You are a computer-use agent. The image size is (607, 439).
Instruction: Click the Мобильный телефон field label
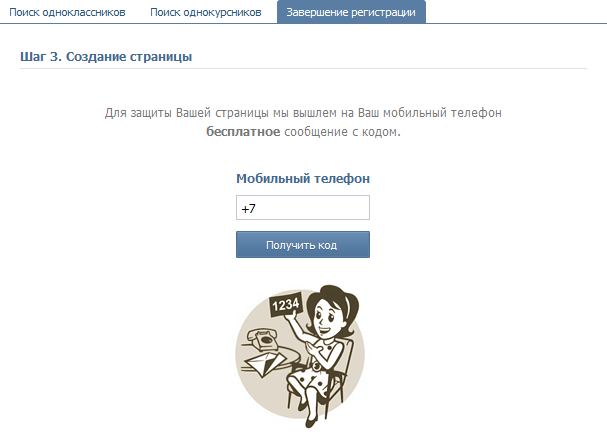[x=303, y=178]
